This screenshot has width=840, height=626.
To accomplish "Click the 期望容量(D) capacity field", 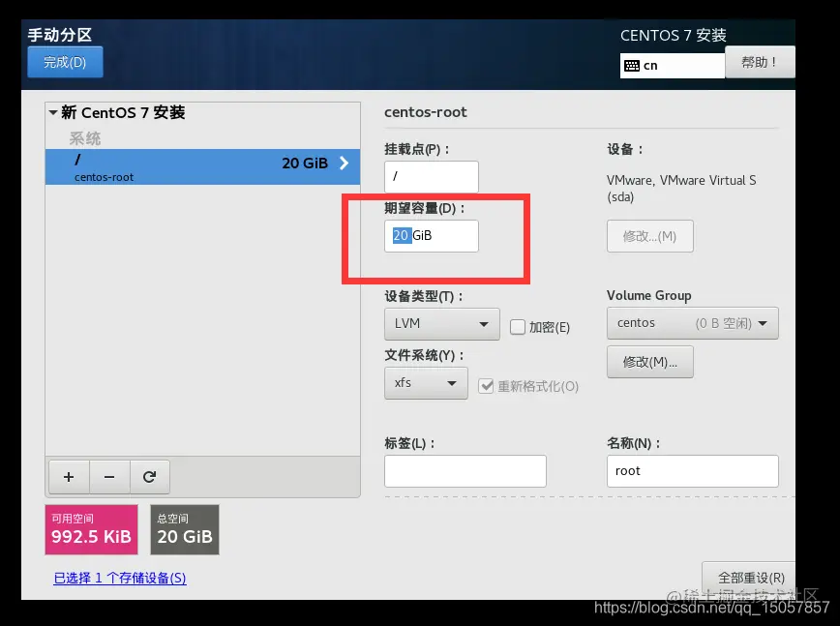I will tap(432, 236).
